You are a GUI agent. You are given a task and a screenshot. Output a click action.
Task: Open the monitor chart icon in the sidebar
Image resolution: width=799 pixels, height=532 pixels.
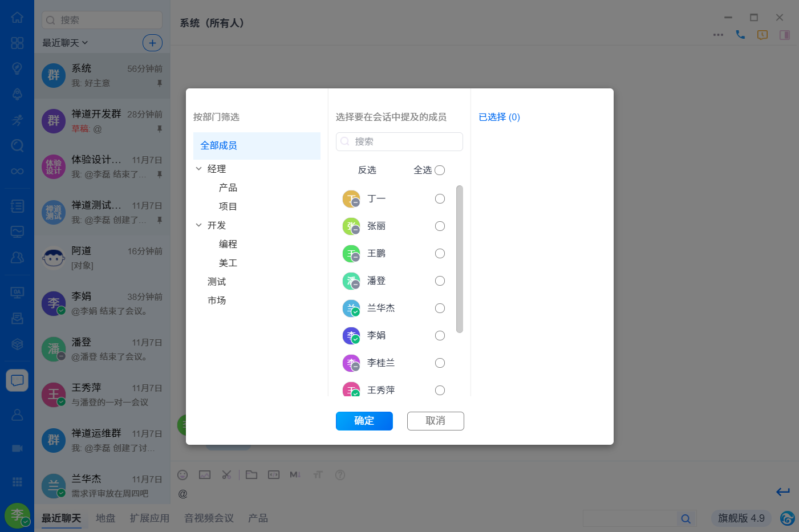pos(17,232)
